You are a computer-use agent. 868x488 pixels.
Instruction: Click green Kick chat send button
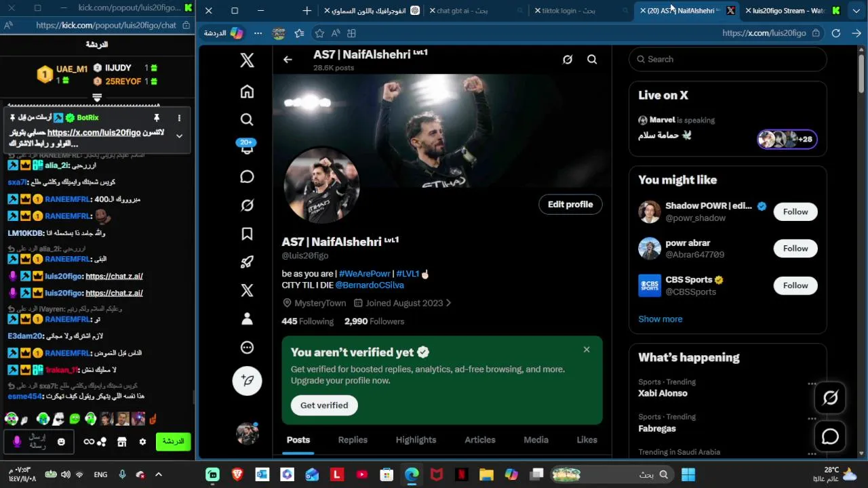tap(174, 442)
